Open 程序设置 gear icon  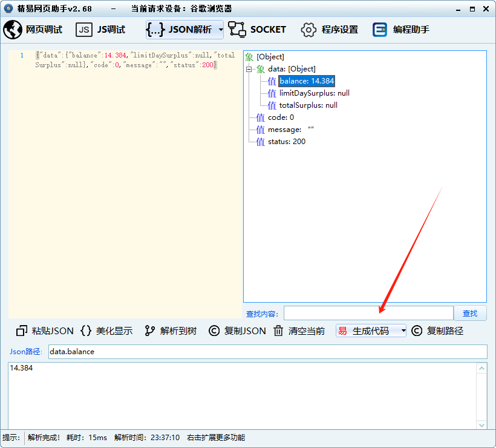coord(308,30)
